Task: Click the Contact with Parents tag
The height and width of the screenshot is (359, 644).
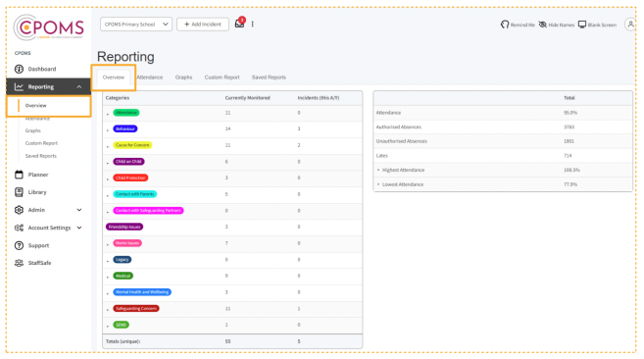Action: point(134,194)
